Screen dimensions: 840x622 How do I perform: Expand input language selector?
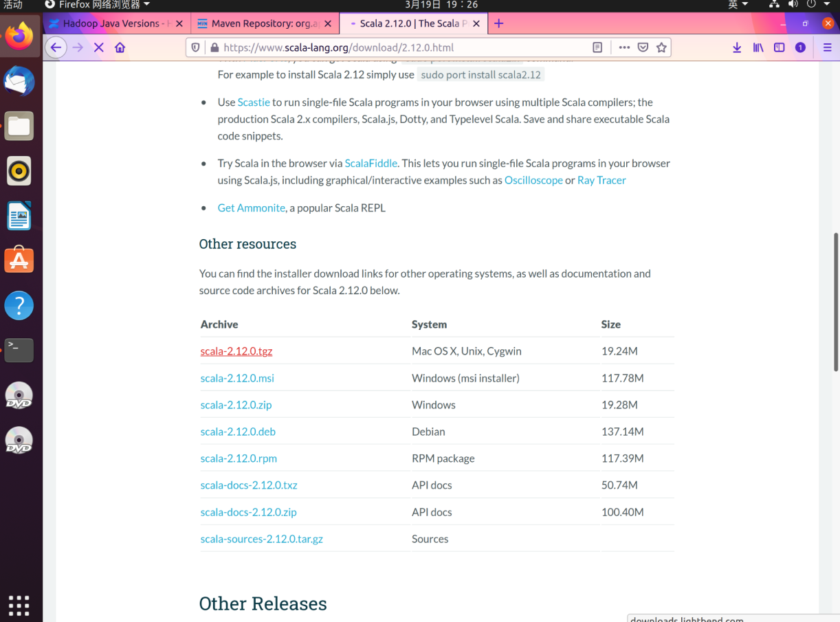tap(738, 5)
